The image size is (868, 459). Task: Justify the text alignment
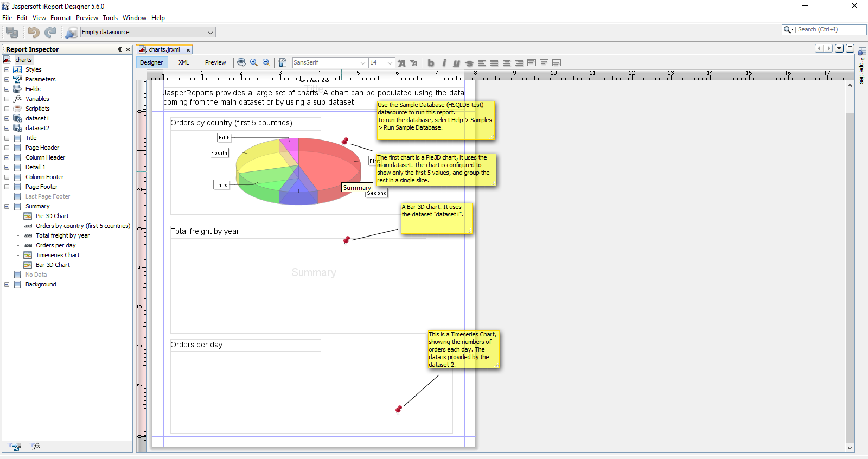tap(494, 63)
